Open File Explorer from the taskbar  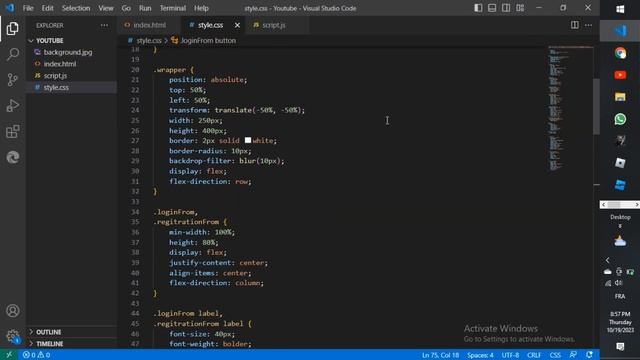[x=620, y=97]
